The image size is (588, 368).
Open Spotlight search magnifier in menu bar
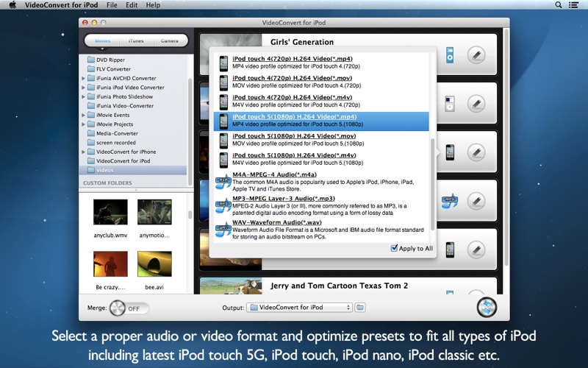tap(559, 5)
